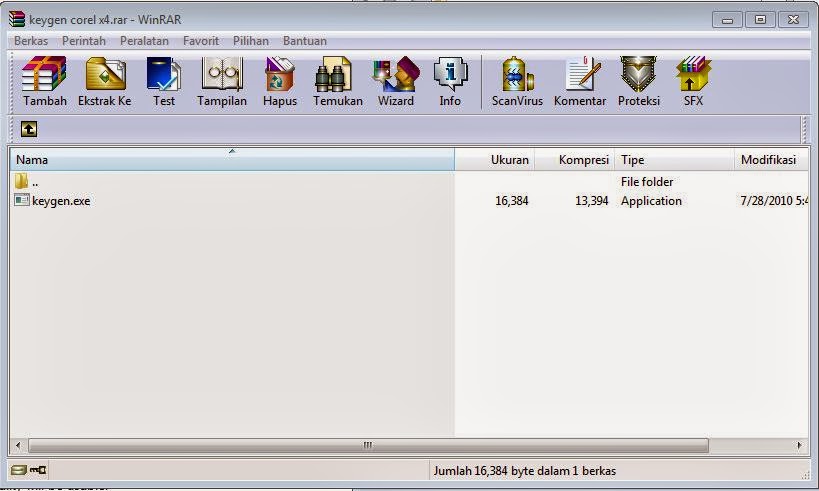Click the Tambah toolbar icon
Screen dimensions: 819x491
(x=44, y=80)
